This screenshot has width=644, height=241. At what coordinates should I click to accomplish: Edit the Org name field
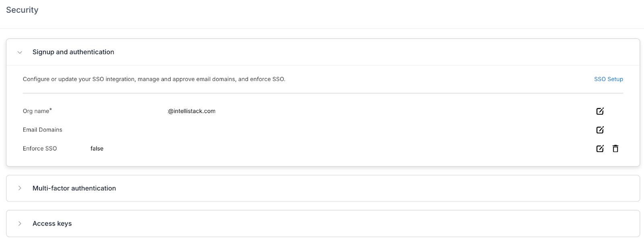pos(600,111)
